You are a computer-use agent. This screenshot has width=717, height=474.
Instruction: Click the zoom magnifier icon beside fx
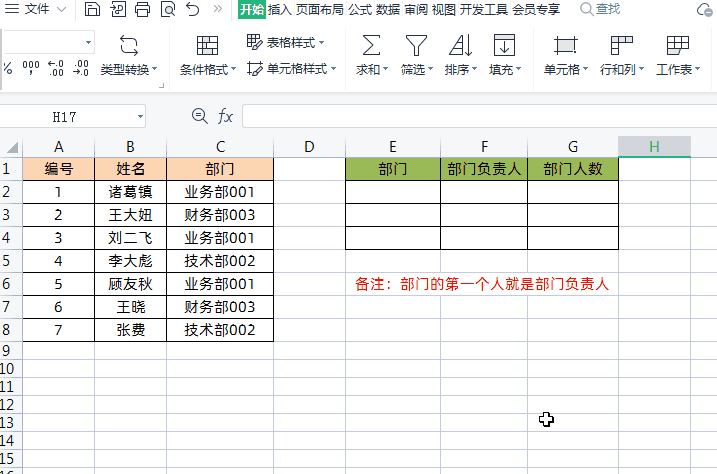point(198,117)
